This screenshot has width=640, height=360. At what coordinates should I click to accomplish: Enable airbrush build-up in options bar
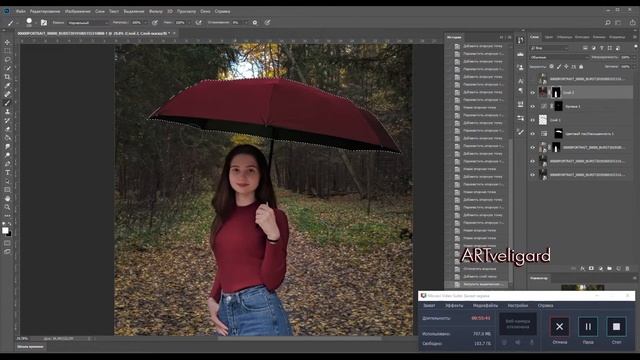pos(198,22)
